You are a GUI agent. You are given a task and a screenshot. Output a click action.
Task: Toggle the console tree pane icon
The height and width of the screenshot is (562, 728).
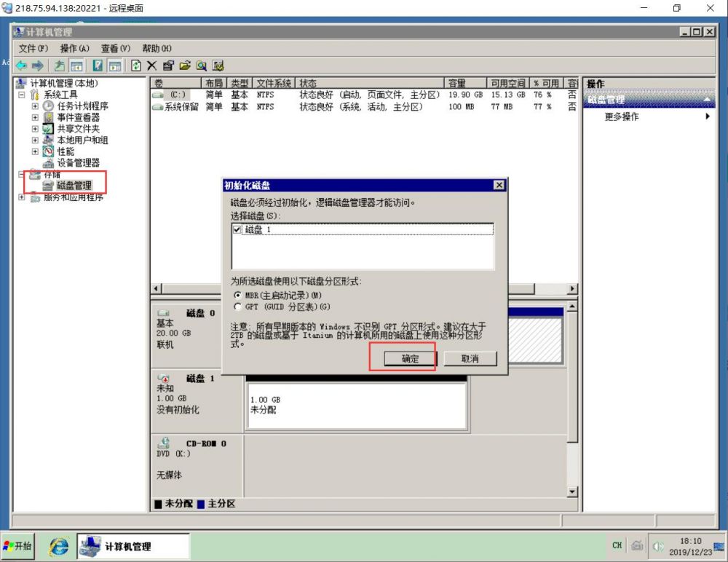[x=76, y=66]
